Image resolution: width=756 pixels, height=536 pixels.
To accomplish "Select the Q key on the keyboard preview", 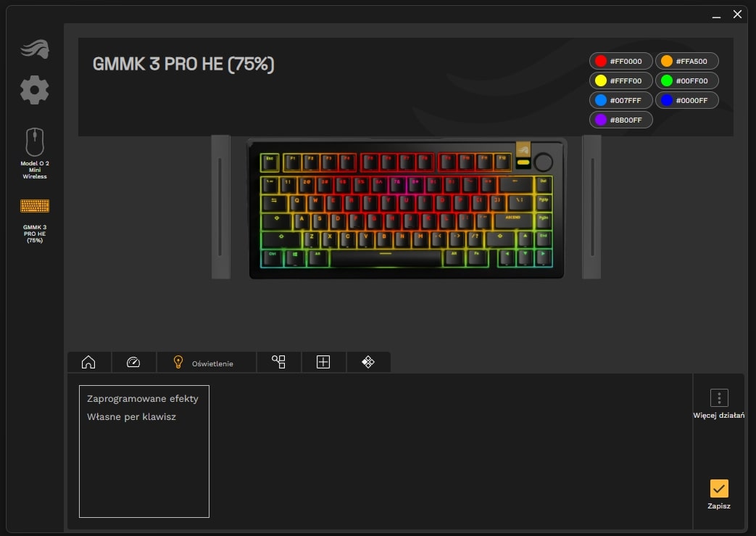I will tap(297, 204).
